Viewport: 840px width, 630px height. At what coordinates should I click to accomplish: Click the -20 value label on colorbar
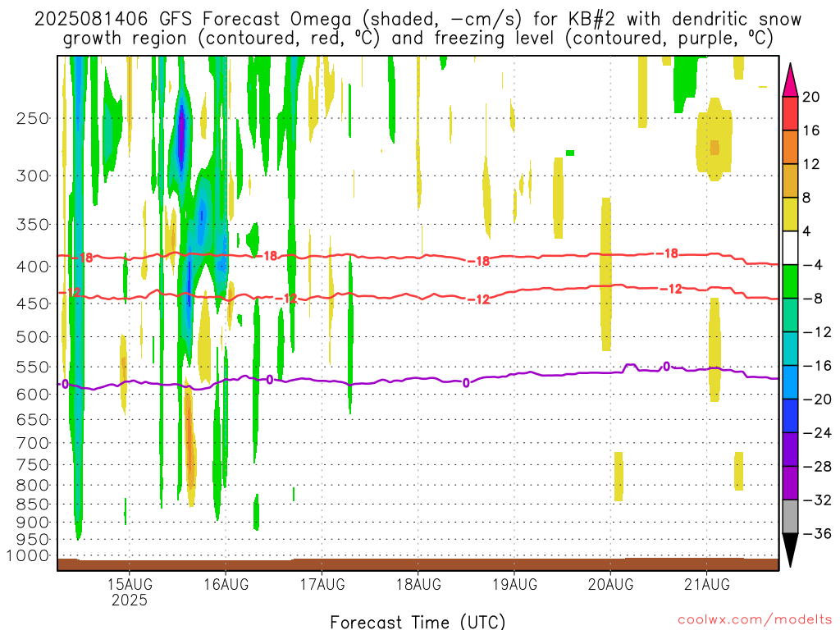818,399
